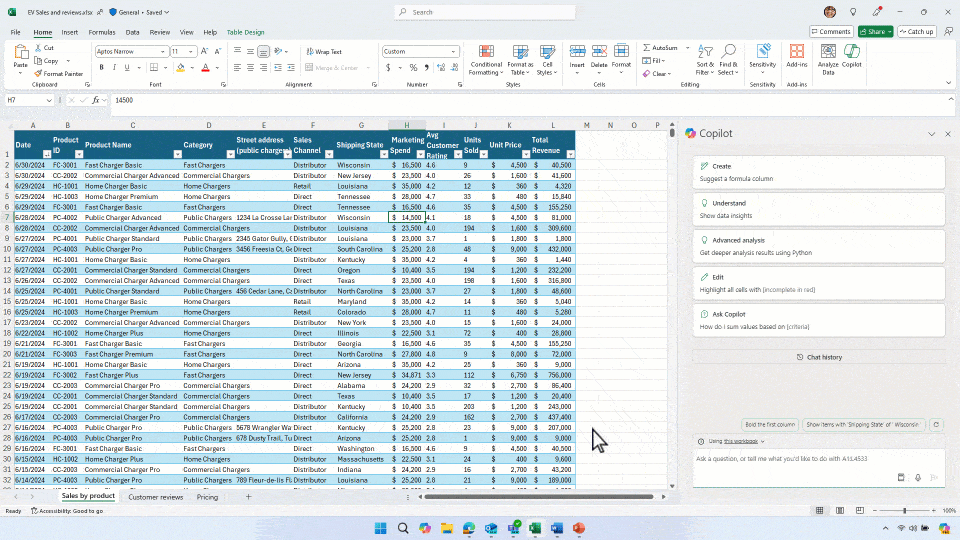
Task: Click the AutoSum button
Action: (660, 48)
